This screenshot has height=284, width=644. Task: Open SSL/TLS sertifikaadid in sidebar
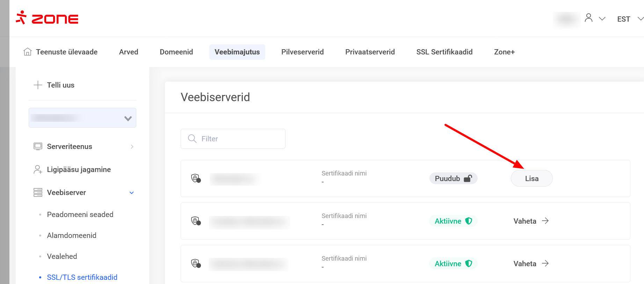[x=82, y=277]
